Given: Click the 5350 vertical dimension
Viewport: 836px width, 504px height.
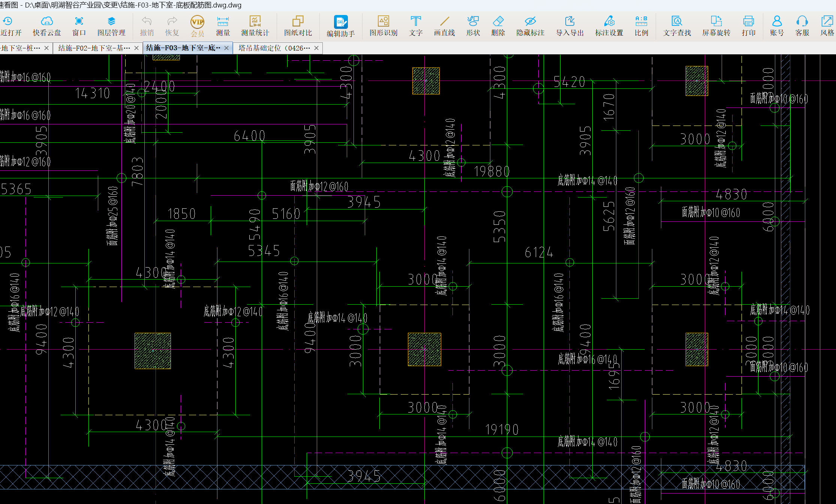Looking at the screenshot, I should [499, 226].
